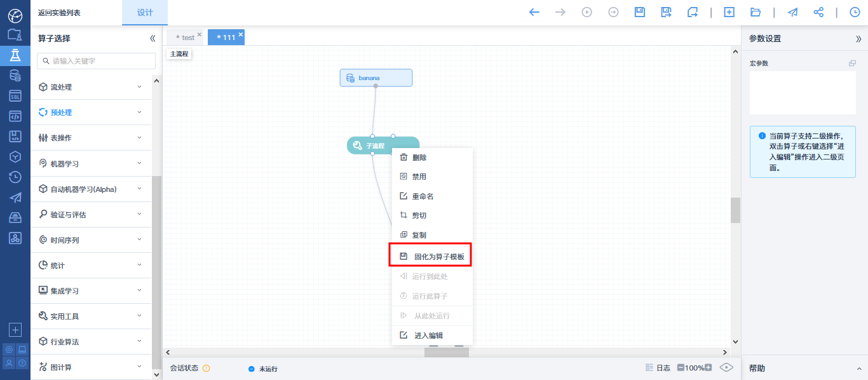Click the 主流程 breadcrumb label
This screenshot has width=868, height=380.
(x=179, y=54)
